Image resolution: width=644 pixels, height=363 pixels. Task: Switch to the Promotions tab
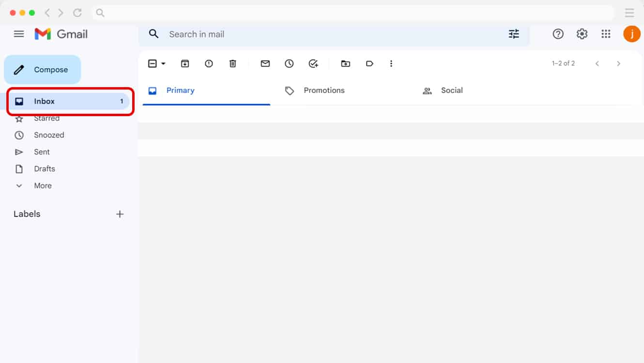[324, 90]
